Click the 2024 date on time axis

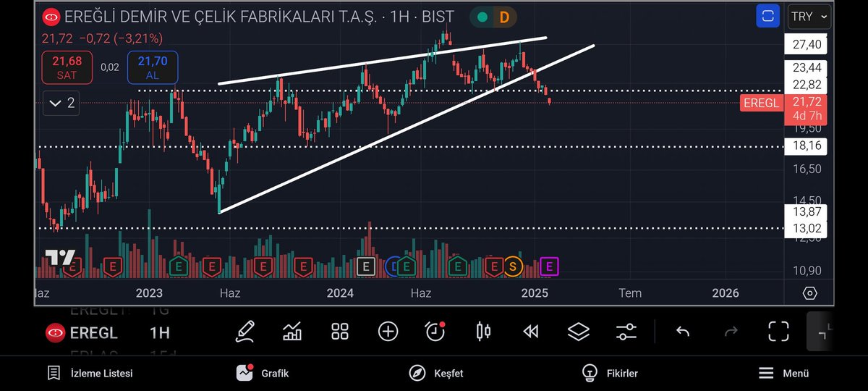[340, 293]
